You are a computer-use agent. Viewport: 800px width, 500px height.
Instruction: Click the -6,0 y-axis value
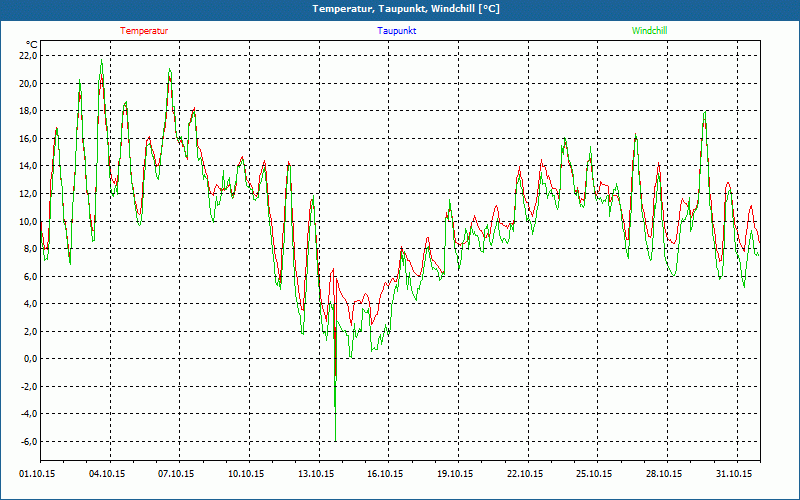coord(29,441)
